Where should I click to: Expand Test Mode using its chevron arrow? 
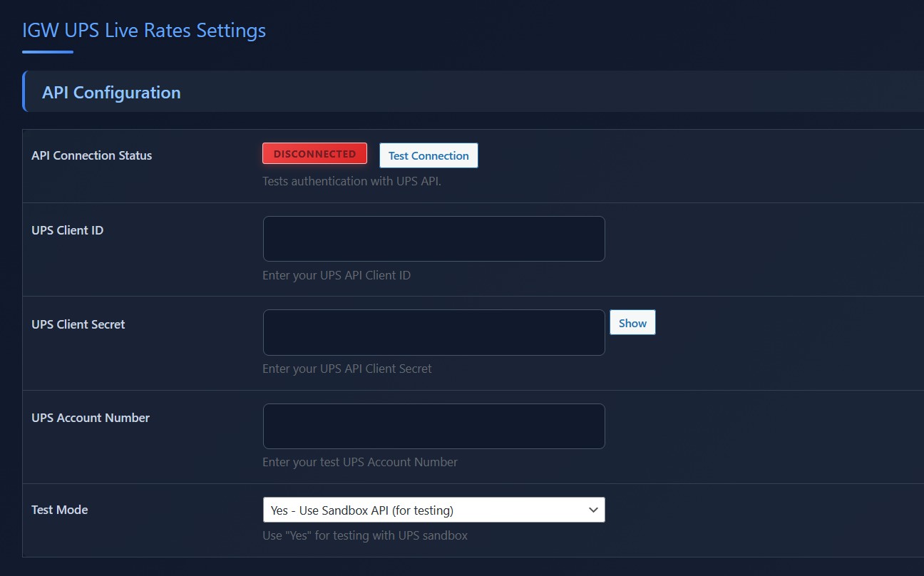[x=592, y=510]
